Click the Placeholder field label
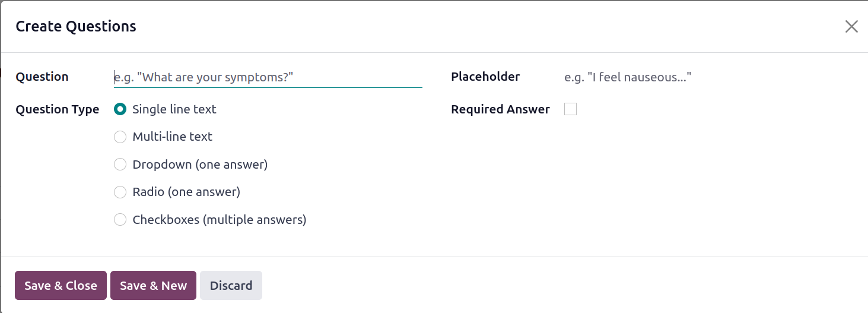This screenshot has height=313, width=868. (x=485, y=77)
